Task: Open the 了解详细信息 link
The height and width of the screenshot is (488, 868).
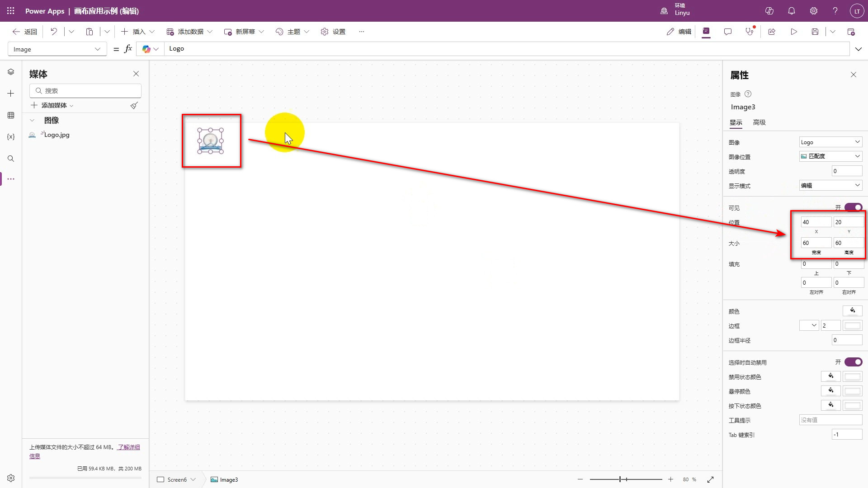Action: coord(128,447)
